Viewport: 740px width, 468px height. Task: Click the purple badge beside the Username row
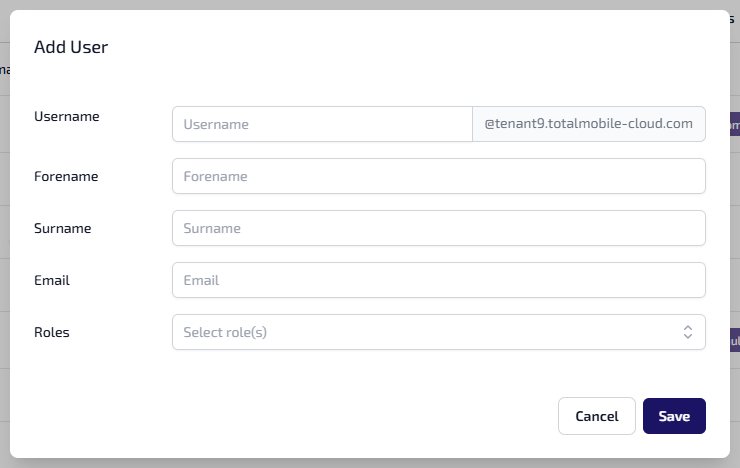coord(735,125)
